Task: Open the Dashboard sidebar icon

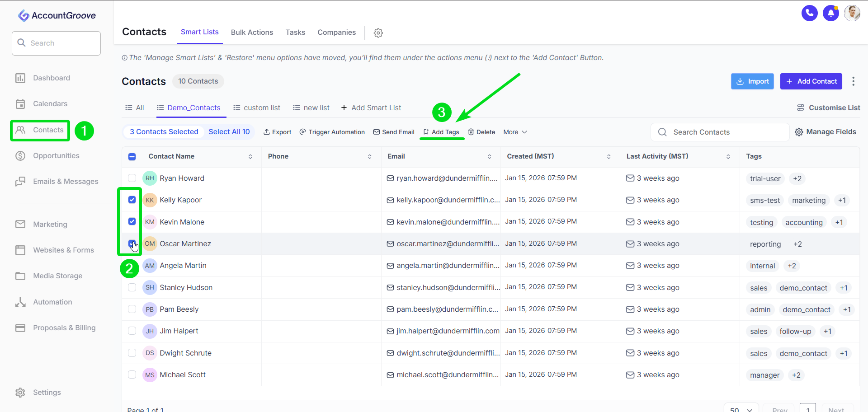Action: tap(20, 78)
